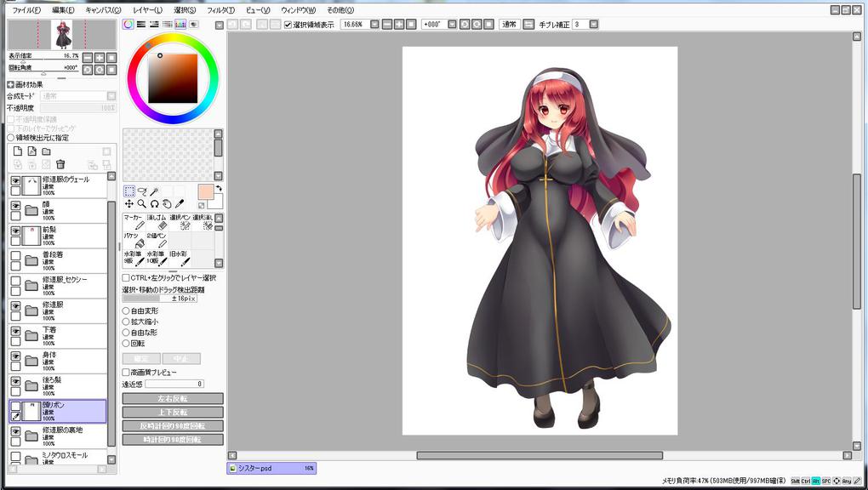Click the new layer icon
This screenshot has height=490, width=868.
pos(18,151)
